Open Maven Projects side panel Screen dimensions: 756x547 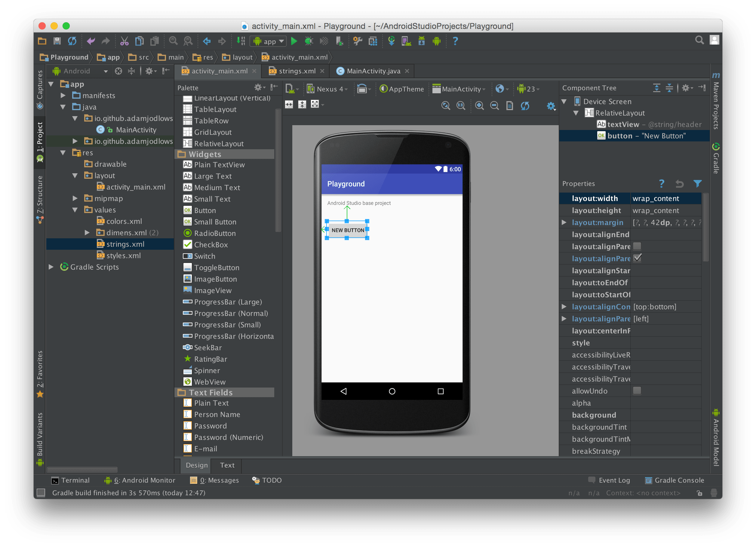[716, 101]
